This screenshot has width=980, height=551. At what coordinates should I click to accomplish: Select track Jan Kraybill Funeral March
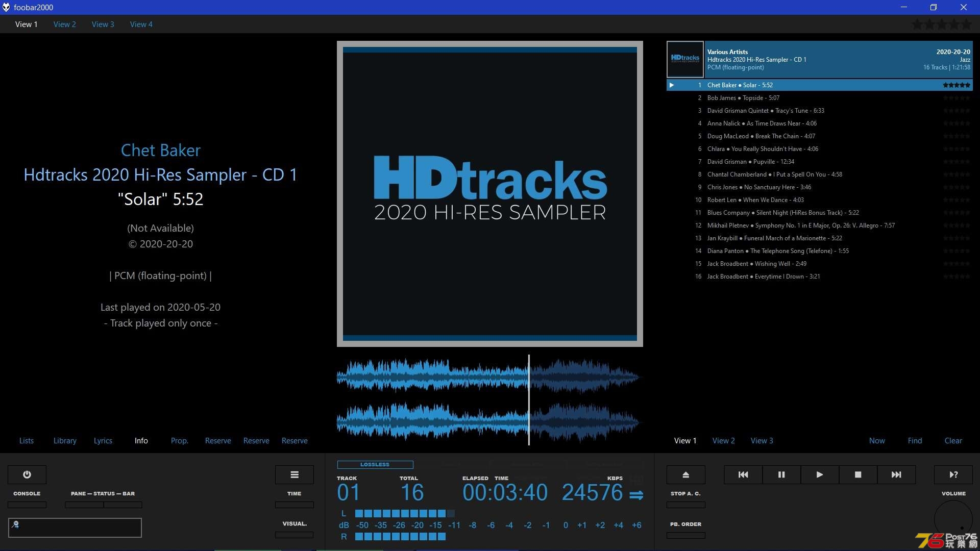(x=820, y=238)
